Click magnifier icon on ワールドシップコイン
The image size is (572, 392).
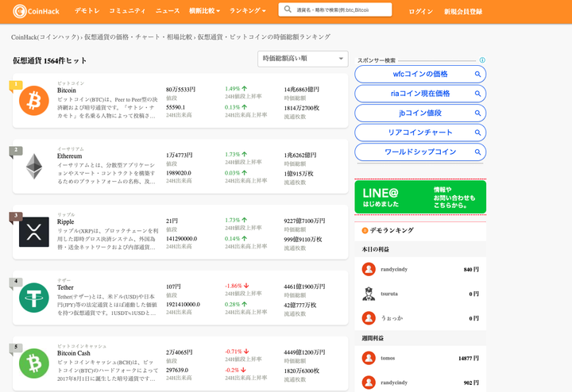(477, 152)
